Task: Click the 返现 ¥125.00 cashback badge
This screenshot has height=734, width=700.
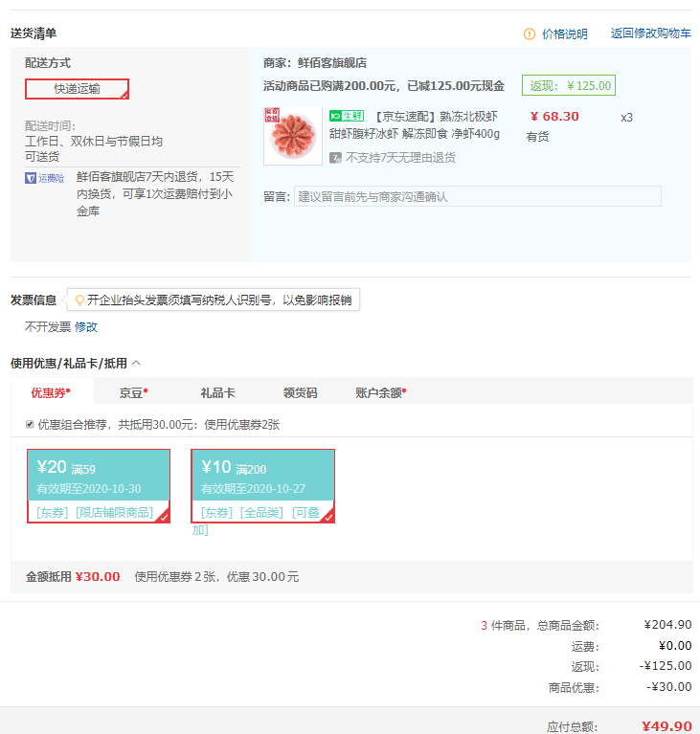Action: coord(569,86)
